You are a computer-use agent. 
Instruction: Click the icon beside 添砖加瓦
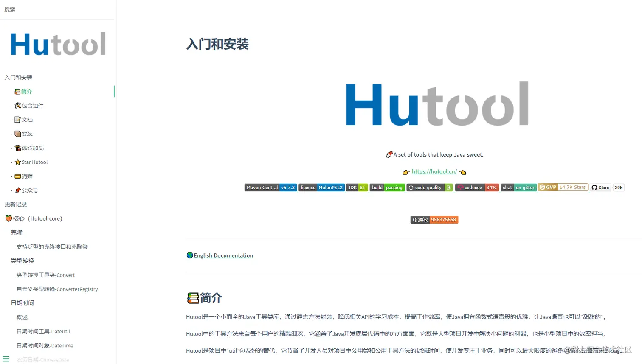(17, 148)
